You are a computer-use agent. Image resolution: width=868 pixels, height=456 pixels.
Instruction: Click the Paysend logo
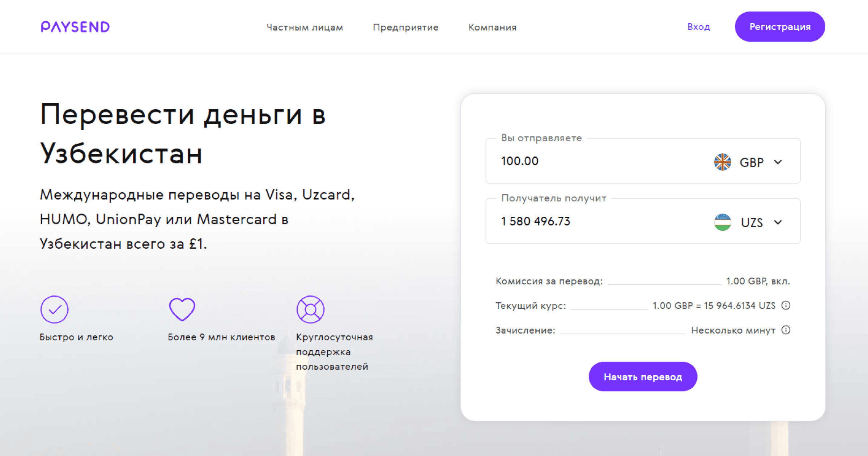point(75,27)
